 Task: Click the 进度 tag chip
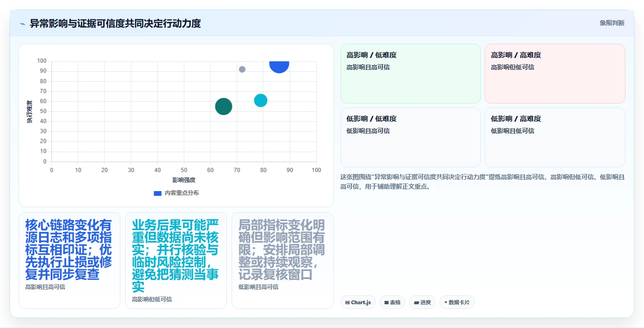point(422,302)
